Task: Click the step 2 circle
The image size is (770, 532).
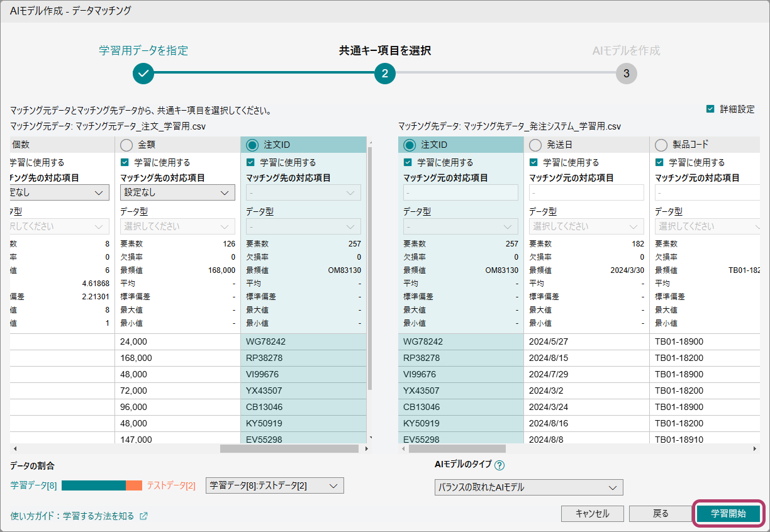Action: click(x=385, y=74)
